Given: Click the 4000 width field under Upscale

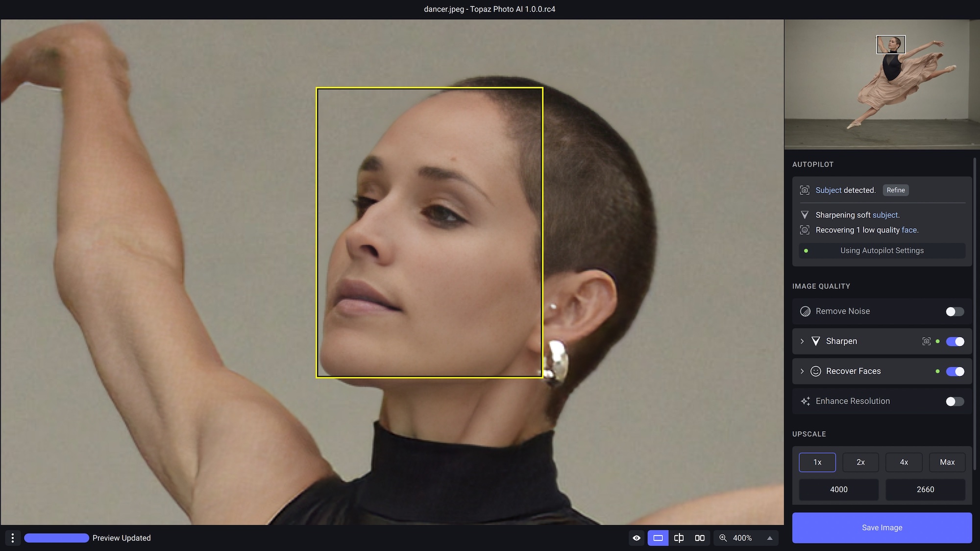Looking at the screenshot, I should (838, 489).
